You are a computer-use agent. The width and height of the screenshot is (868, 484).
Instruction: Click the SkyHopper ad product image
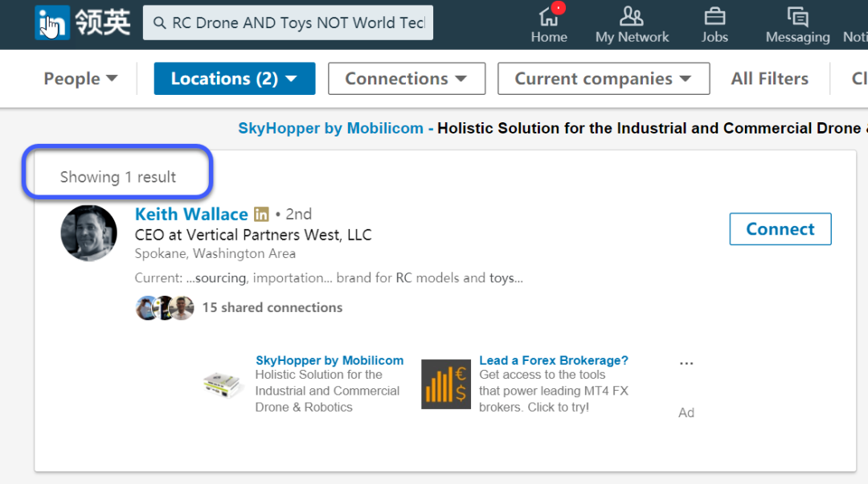(223, 385)
